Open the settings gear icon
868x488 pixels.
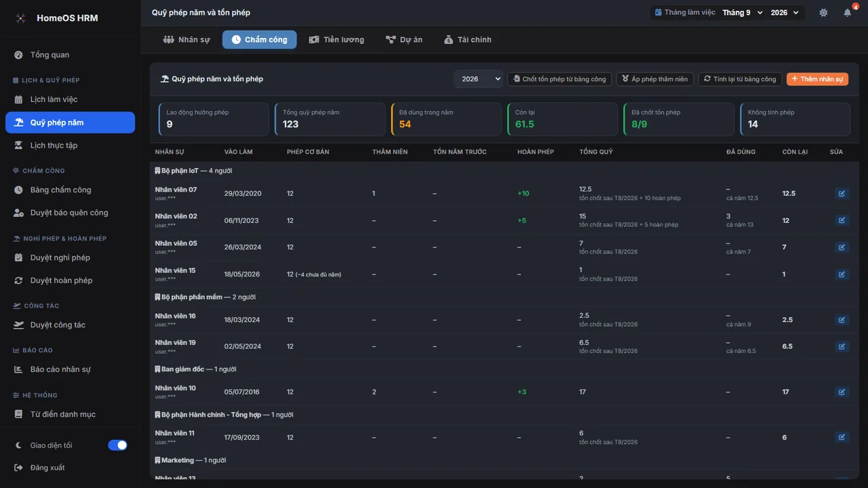pos(823,13)
